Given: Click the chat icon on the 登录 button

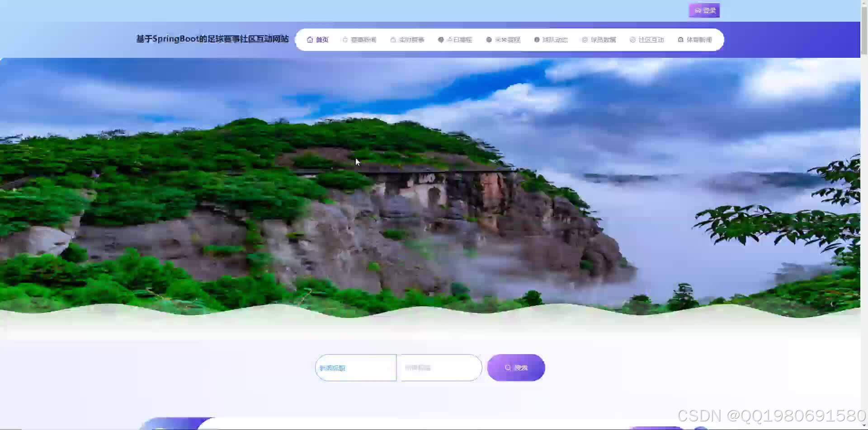Looking at the screenshot, I should tap(698, 10).
